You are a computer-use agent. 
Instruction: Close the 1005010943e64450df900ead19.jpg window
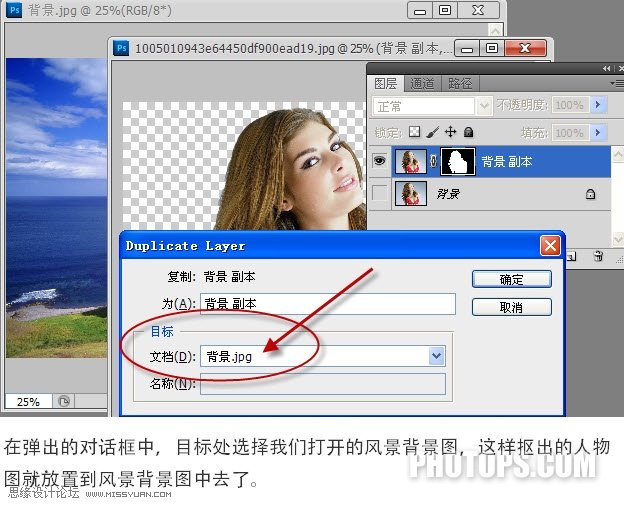click(525, 49)
